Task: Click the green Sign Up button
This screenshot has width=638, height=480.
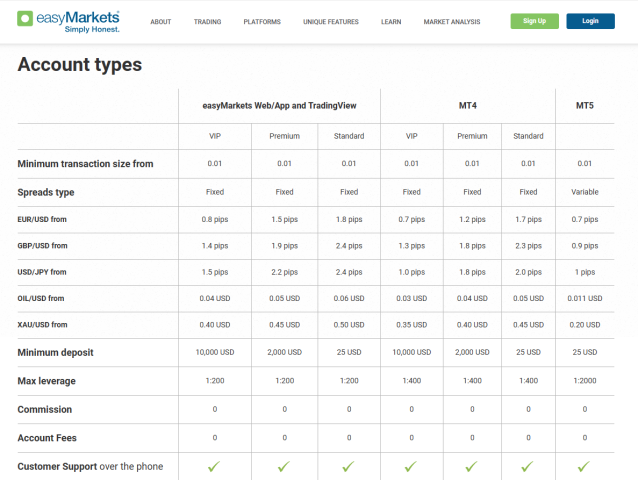Action: 535,21
